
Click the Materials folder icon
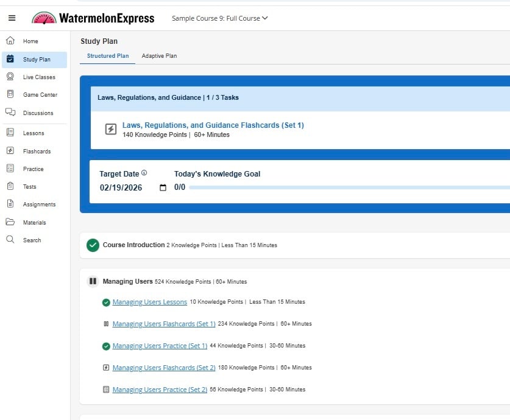(10, 222)
